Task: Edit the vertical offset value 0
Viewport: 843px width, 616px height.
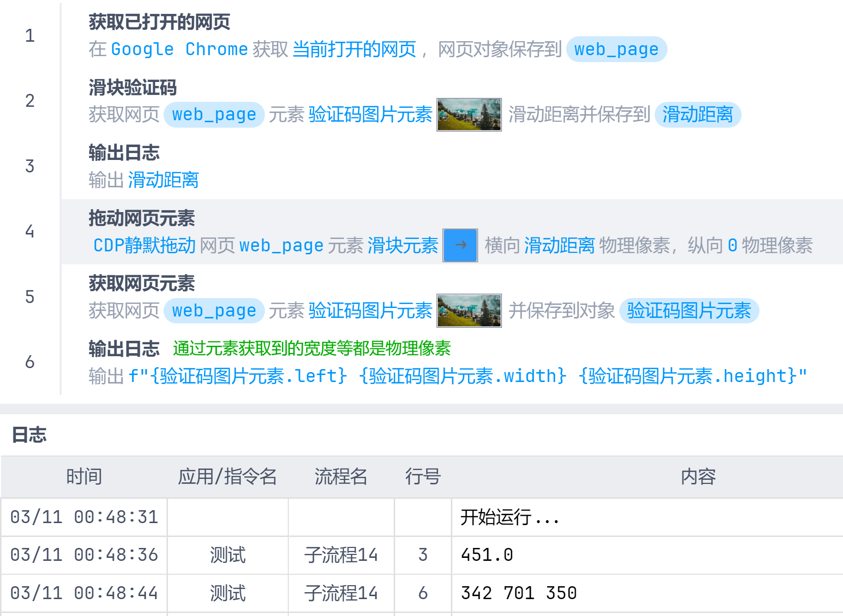Action: click(732, 245)
